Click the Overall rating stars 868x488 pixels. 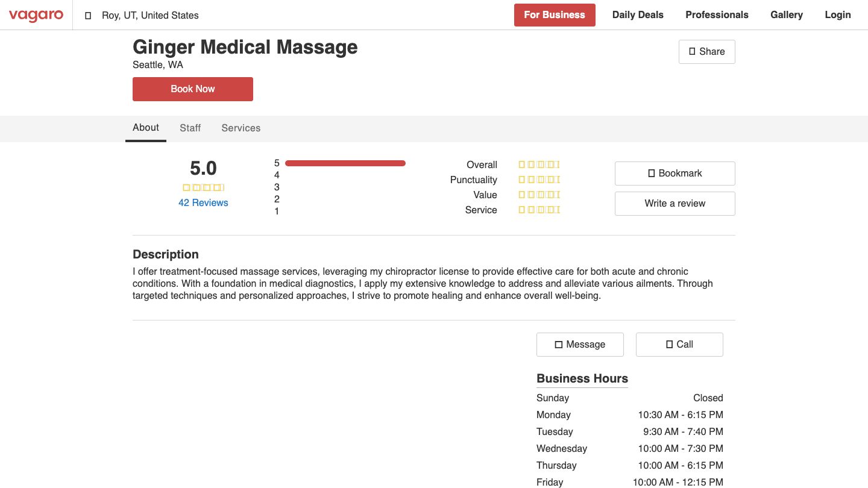coord(539,164)
